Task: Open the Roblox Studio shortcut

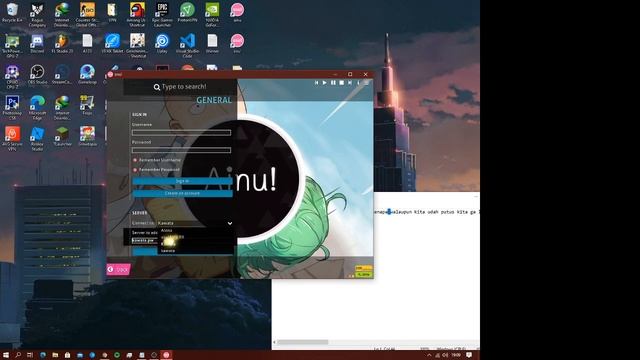Action: tap(37, 139)
